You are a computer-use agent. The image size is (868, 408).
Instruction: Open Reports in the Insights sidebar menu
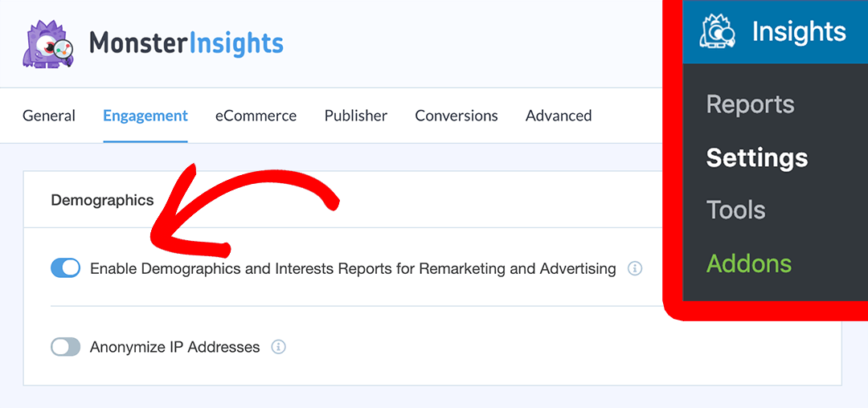point(750,104)
